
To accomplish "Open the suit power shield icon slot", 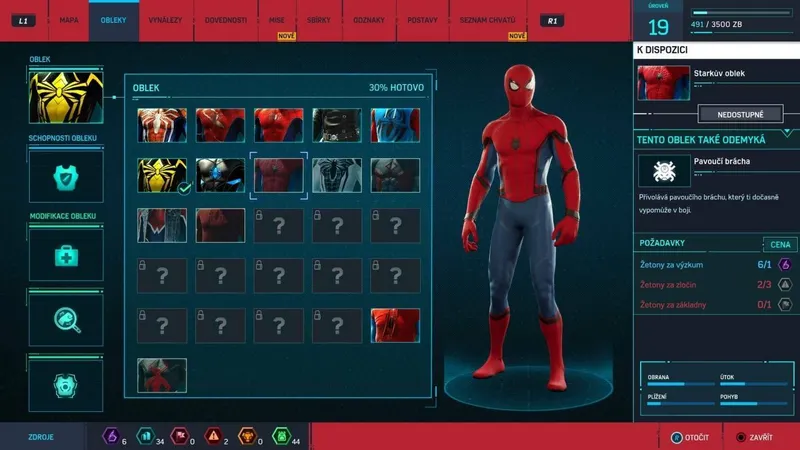I will click(66, 177).
